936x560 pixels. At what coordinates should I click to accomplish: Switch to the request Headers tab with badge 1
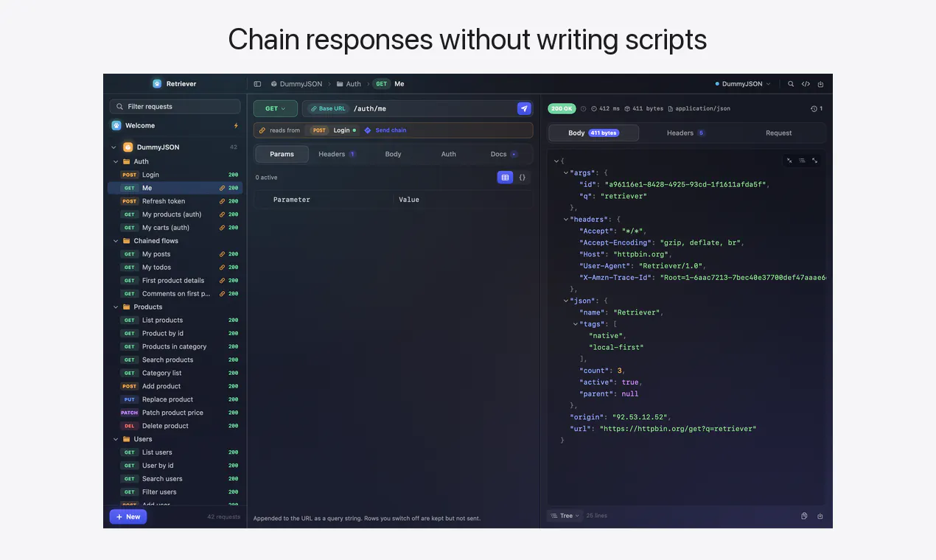(x=337, y=154)
